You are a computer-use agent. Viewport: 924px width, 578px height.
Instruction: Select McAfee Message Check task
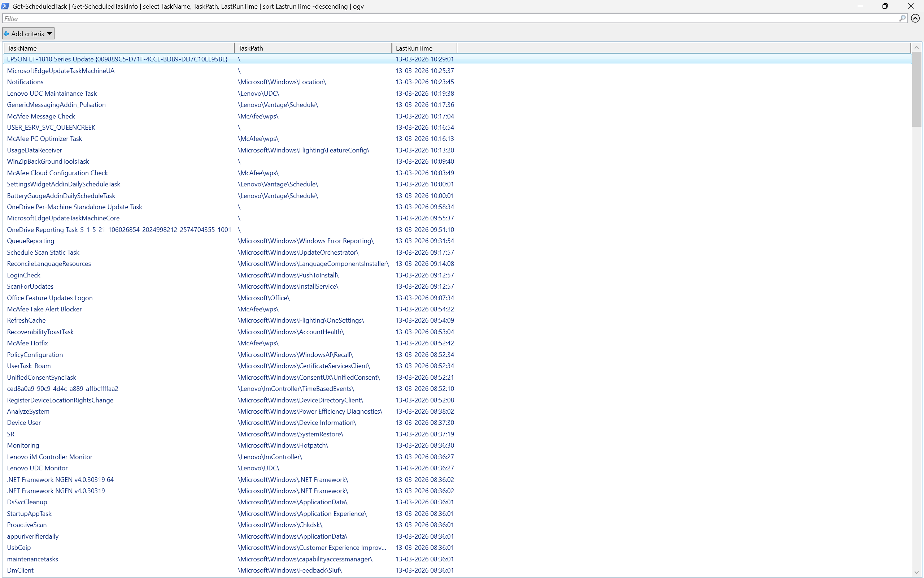click(457, 116)
